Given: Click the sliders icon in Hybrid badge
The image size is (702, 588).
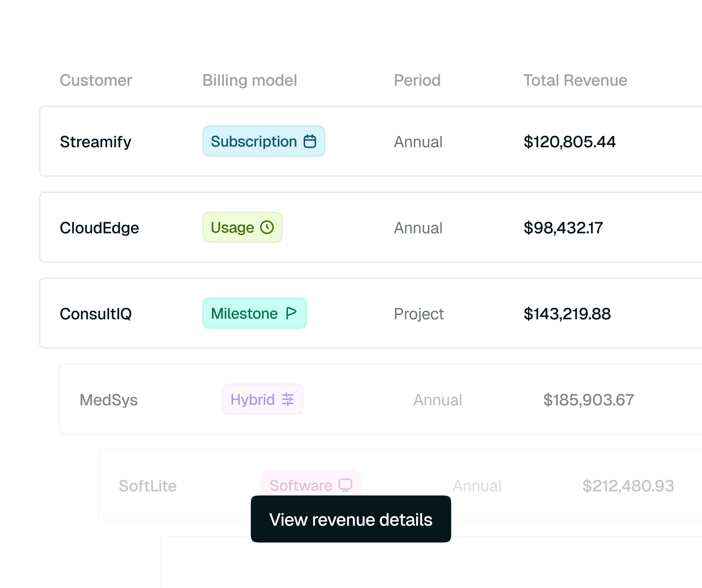Looking at the screenshot, I should tap(288, 399).
